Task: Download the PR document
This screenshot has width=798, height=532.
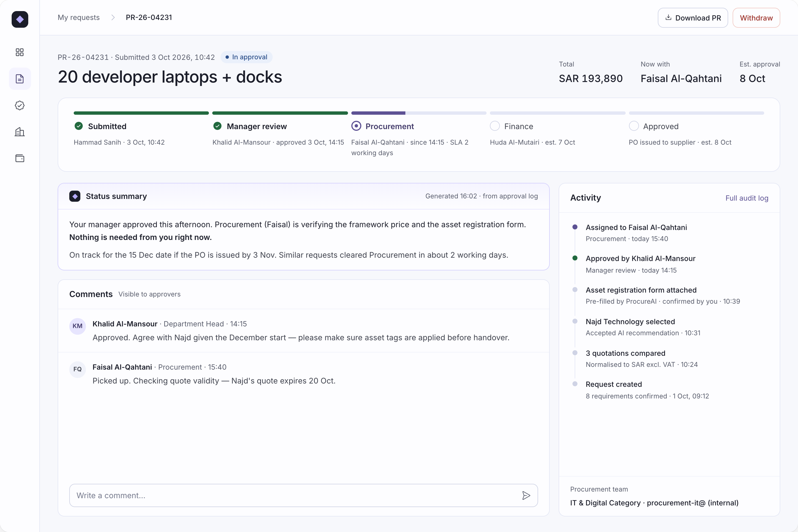Action: [693, 18]
